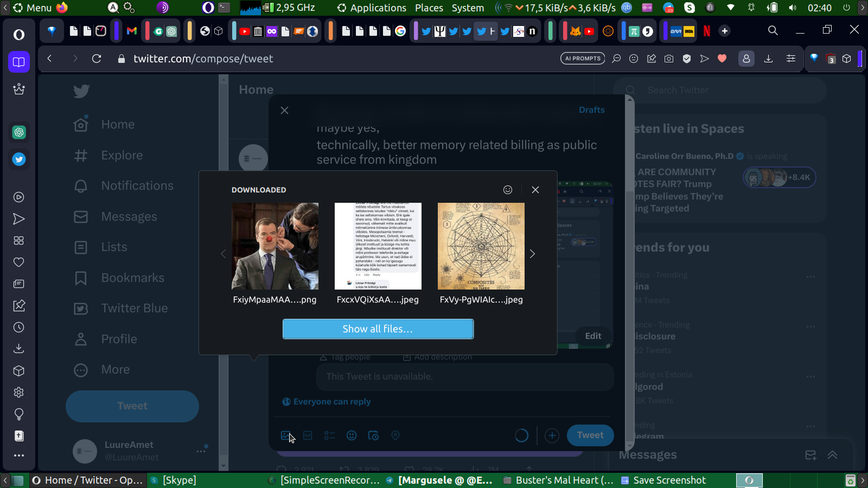Change the Everyone can reply setting

[x=327, y=402]
